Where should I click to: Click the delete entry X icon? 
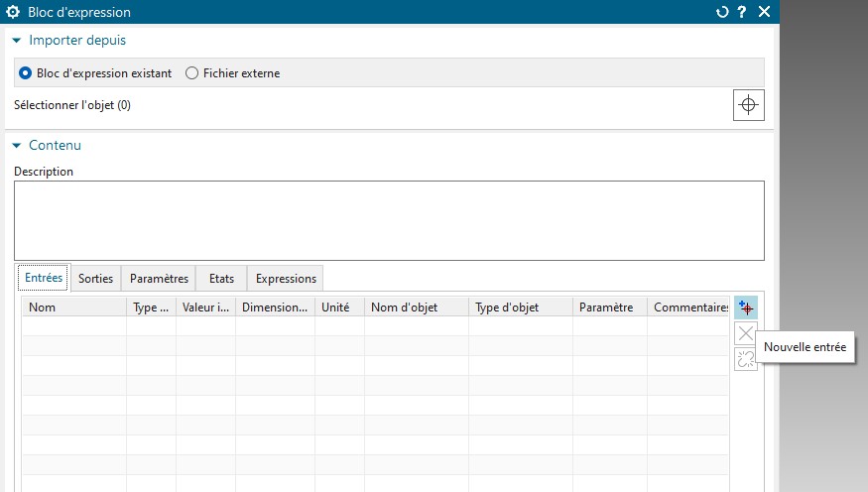click(x=746, y=333)
